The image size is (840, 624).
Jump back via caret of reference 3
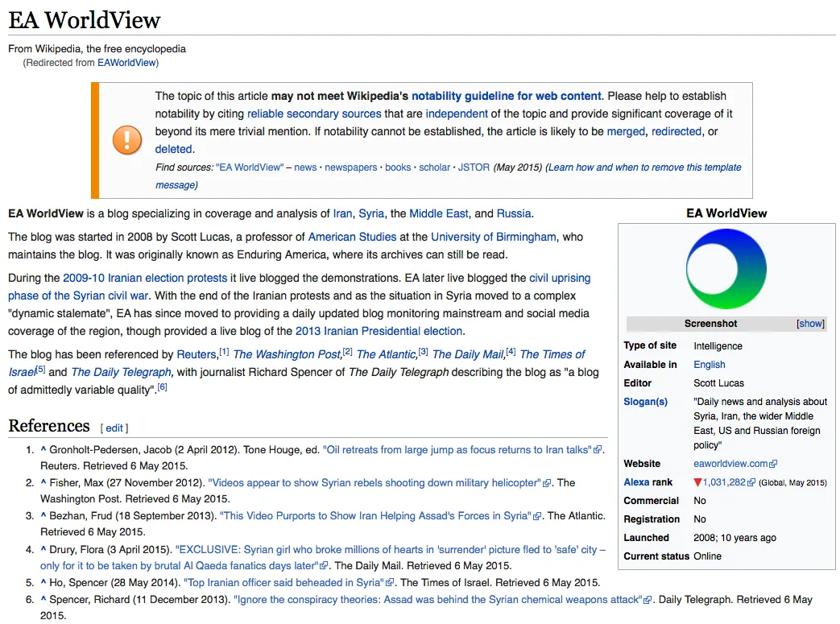click(x=43, y=515)
